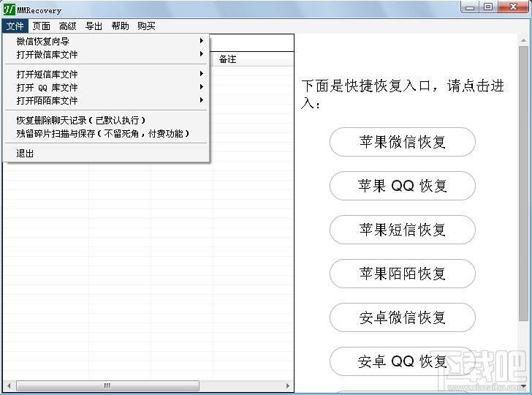Expand submenu arrow of 打开陌陌库文件
This screenshot has height=395, width=532.
click(x=202, y=100)
